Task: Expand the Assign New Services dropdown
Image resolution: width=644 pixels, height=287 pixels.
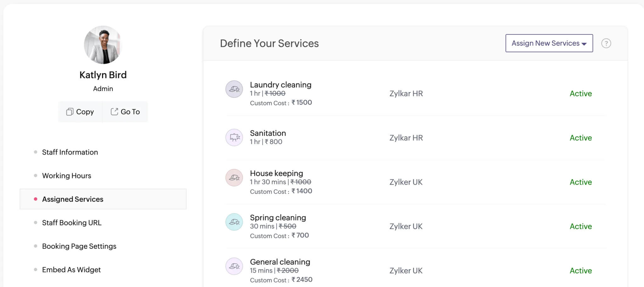Action: click(x=549, y=43)
